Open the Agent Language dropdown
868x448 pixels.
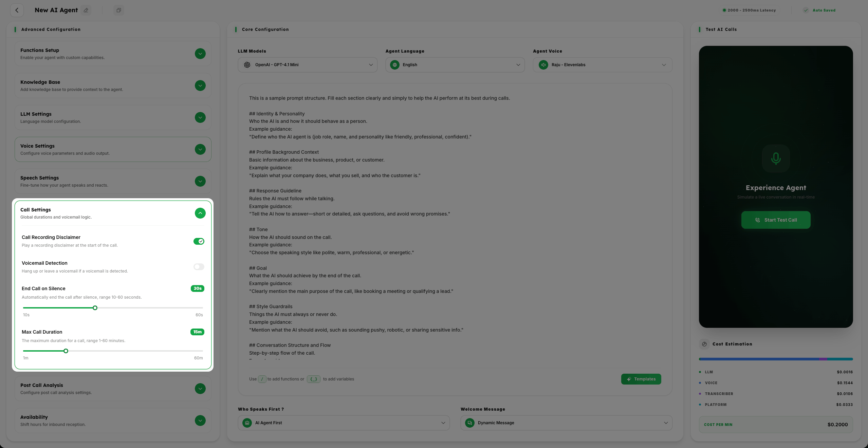click(x=455, y=65)
